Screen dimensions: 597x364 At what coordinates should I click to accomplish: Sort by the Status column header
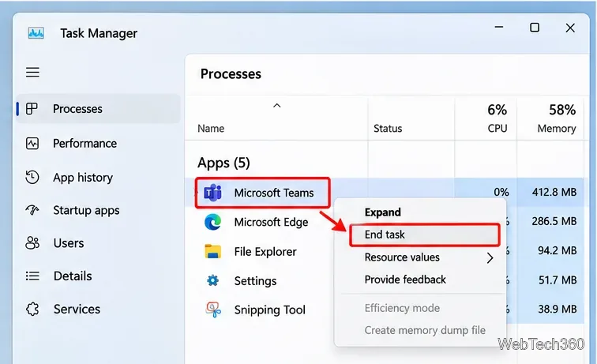pos(388,129)
